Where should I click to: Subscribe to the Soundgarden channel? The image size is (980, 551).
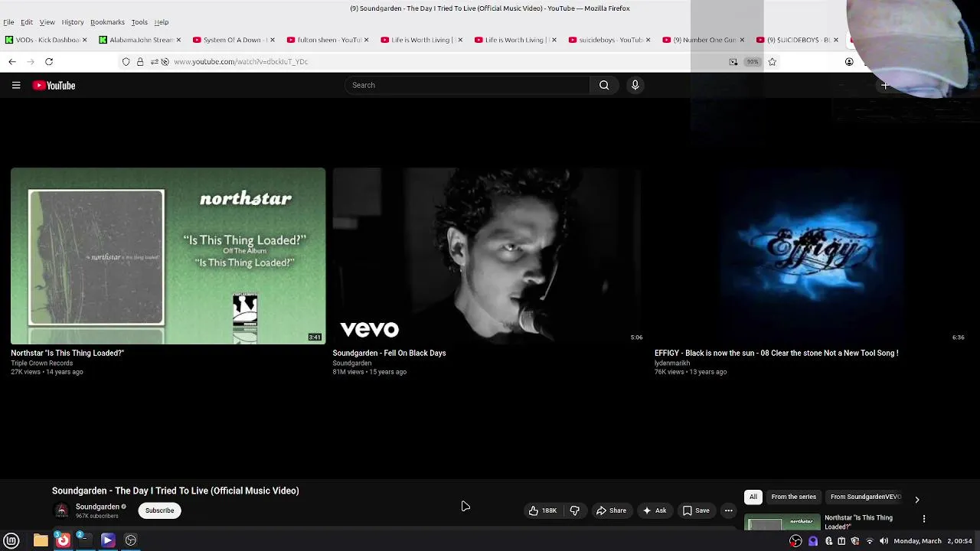point(160,510)
